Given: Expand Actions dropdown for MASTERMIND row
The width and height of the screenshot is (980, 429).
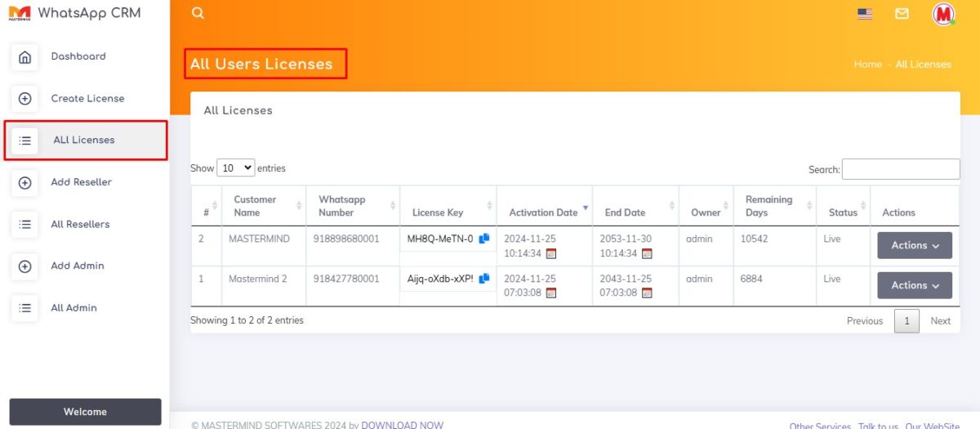Looking at the screenshot, I should (914, 246).
